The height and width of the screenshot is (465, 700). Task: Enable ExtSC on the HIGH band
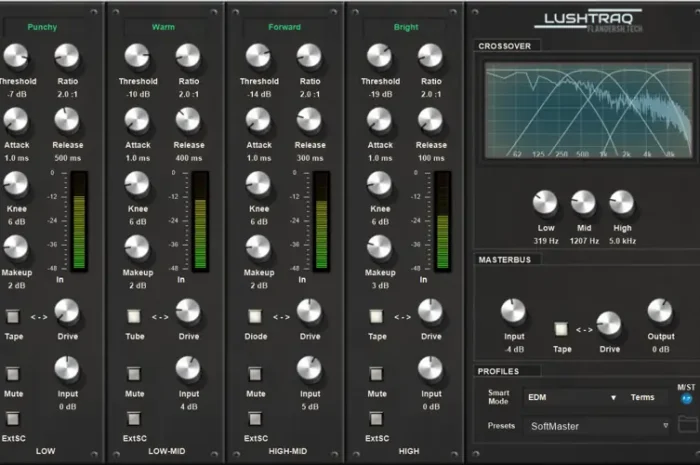(376, 419)
